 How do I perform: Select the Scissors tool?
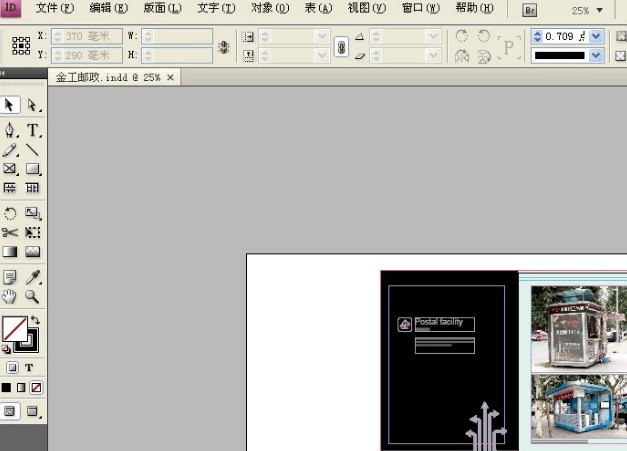10,232
